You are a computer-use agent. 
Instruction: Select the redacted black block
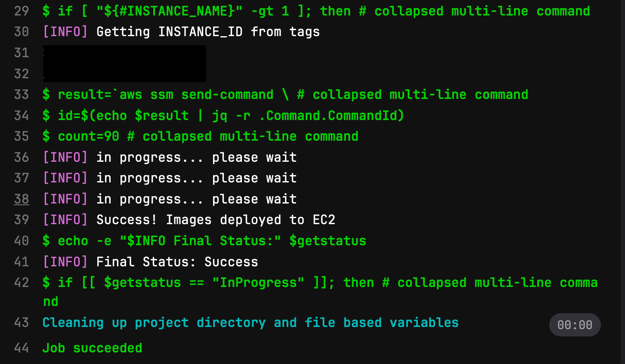(x=124, y=63)
